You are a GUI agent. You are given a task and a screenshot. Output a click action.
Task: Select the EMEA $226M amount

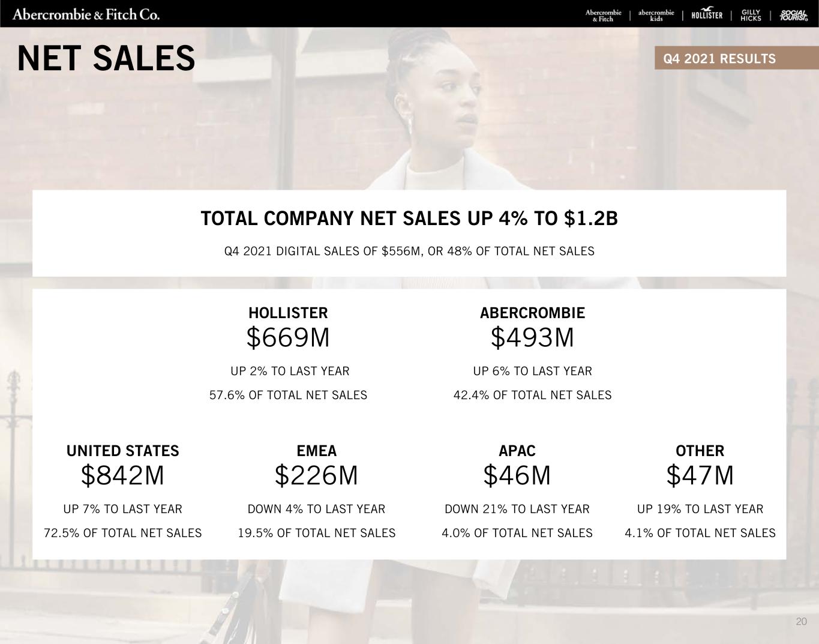[x=316, y=476]
